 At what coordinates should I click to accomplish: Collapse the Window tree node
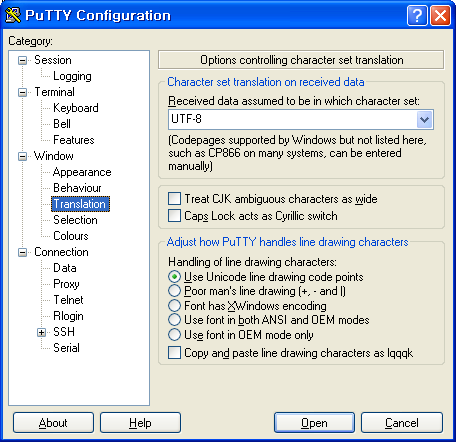[22, 156]
